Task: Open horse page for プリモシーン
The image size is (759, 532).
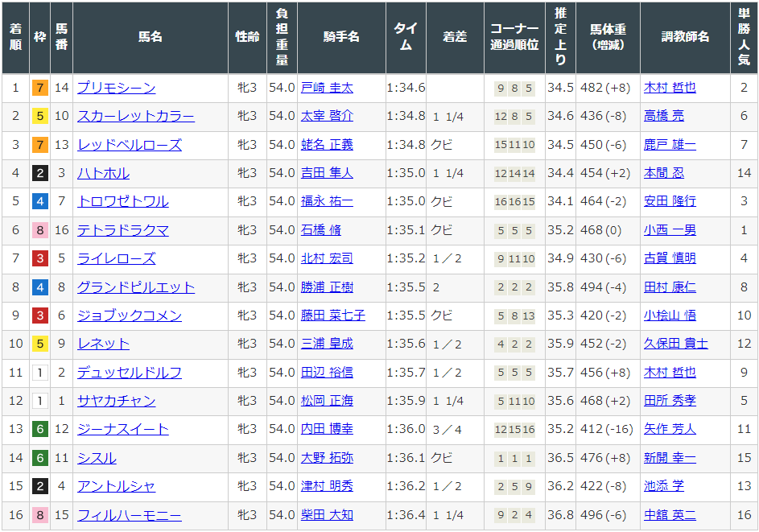Action: (117, 88)
